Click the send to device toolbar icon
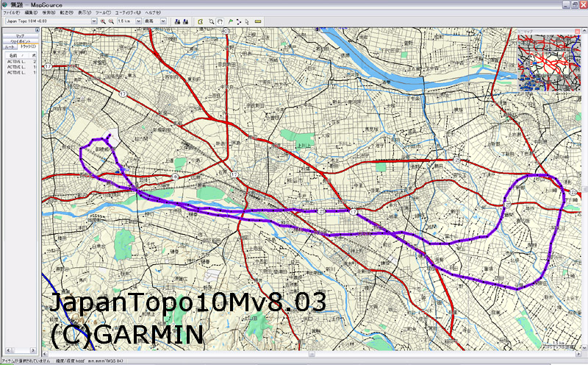 177,21
